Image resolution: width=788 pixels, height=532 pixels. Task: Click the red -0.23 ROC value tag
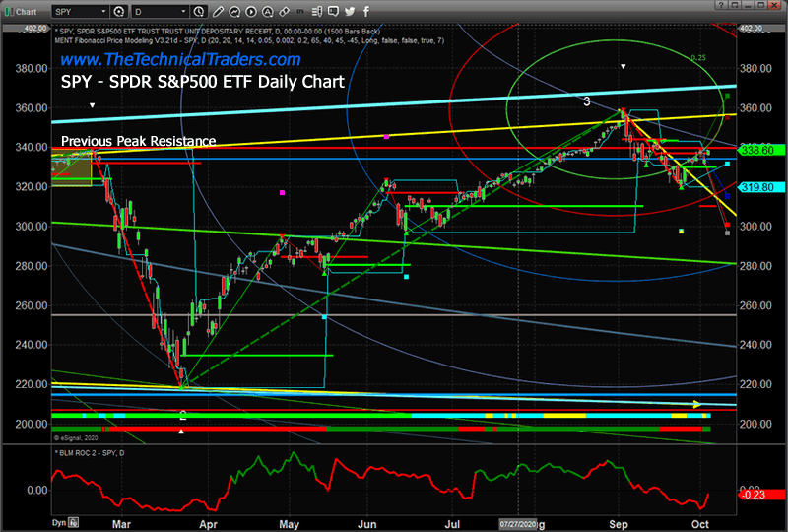759,495
